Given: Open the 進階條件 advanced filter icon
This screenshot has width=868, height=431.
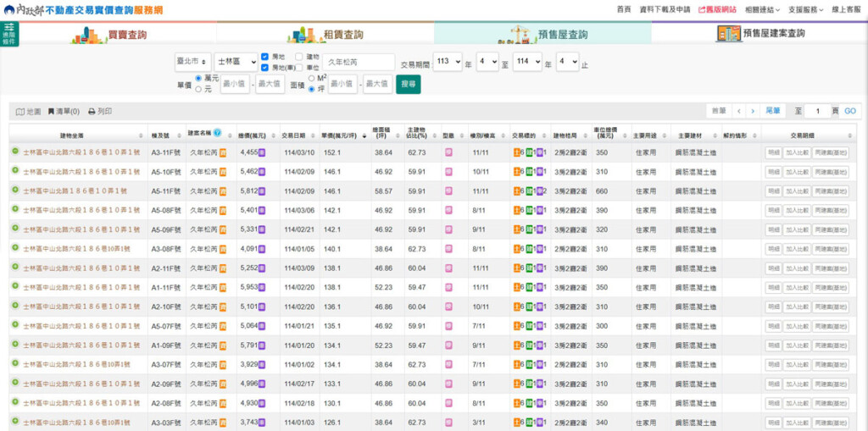Looking at the screenshot, I should click(9, 33).
